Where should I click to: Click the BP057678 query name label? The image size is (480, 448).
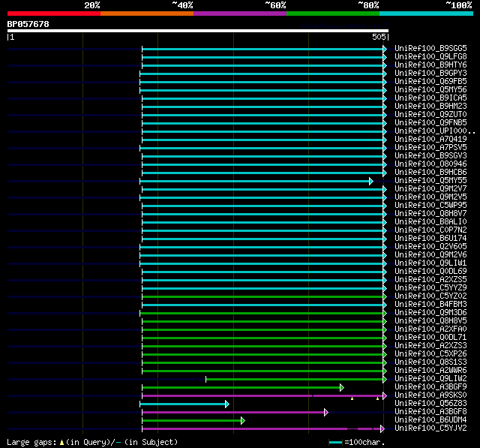[x=28, y=24]
